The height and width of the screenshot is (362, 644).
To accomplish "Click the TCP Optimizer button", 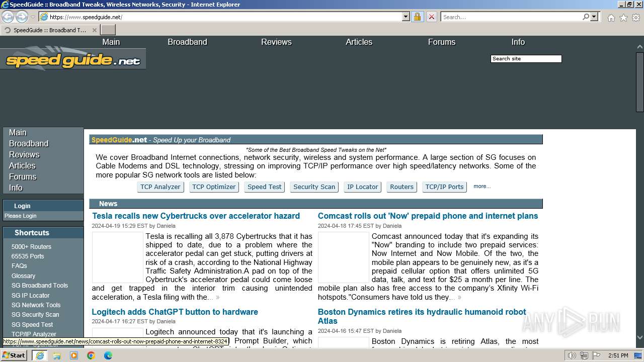I will (x=214, y=187).
